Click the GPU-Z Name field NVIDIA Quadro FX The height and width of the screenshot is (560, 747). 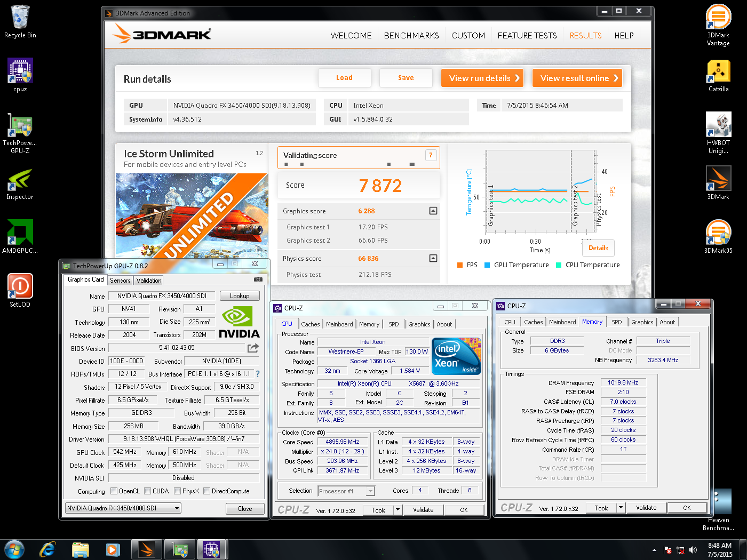[162, 296]
